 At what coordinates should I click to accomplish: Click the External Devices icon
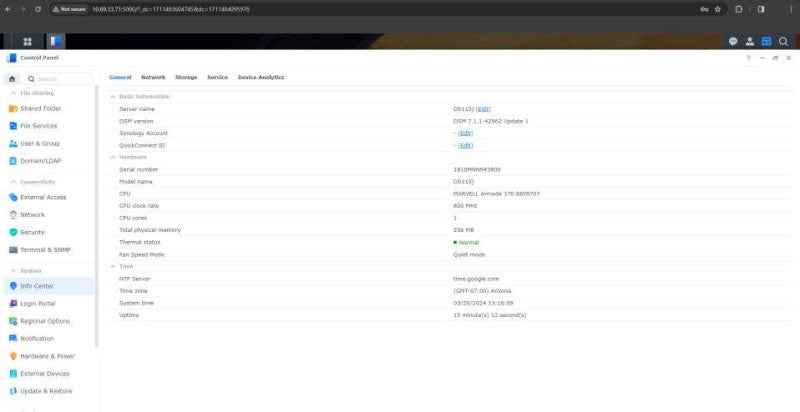click(x=13, y=374)
